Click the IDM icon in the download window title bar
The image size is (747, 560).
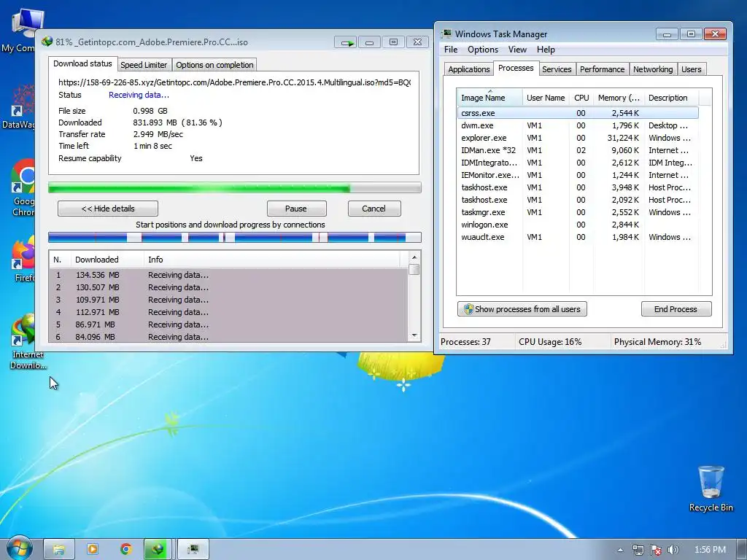(x=47, y=42)
